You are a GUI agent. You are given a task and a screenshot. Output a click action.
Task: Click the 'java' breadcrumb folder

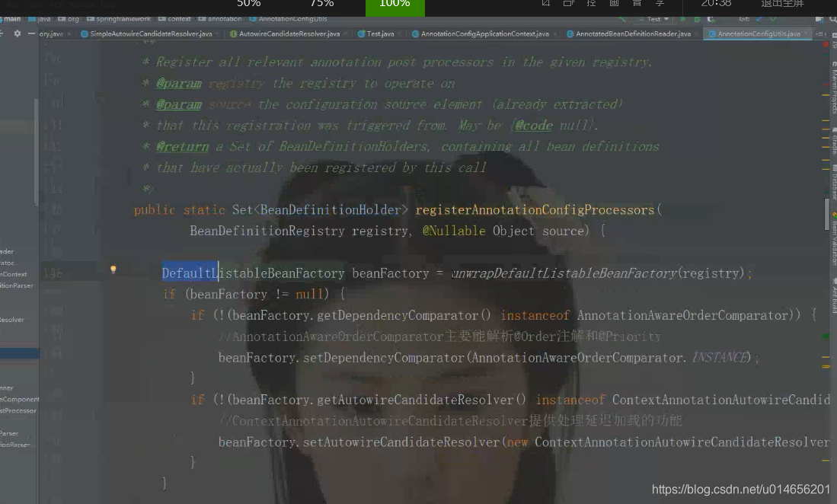[x=40, y=19]
